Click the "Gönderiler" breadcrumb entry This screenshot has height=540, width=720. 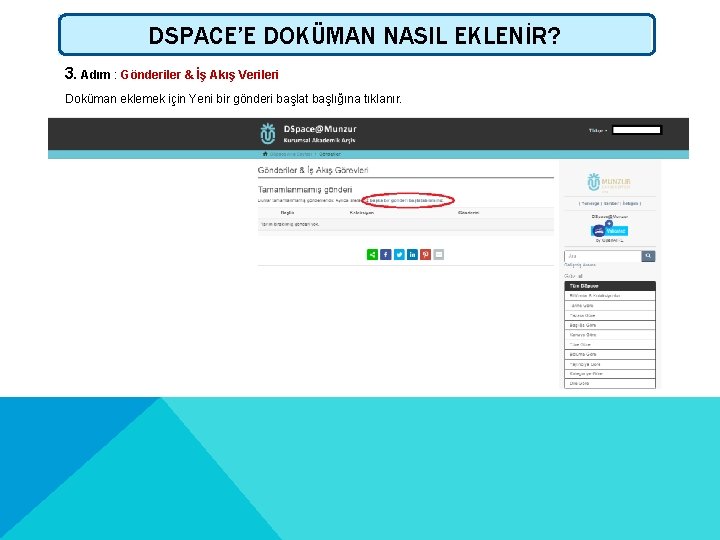pos(330,154)
